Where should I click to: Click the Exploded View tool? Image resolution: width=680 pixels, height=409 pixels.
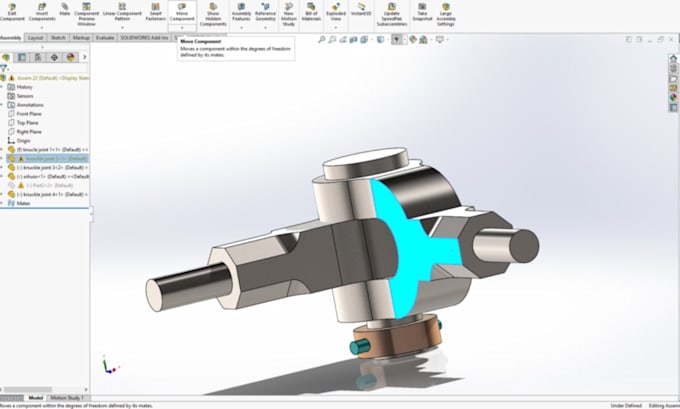(336, 12)
